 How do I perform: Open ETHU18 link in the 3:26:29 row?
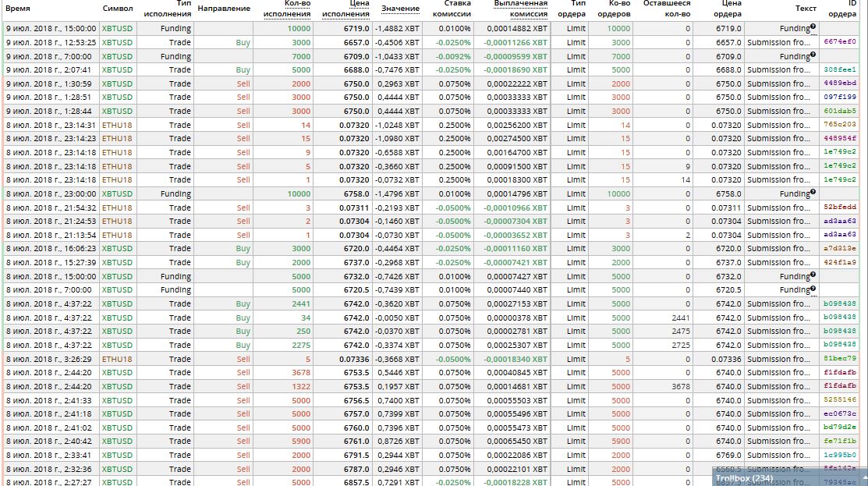117,359
